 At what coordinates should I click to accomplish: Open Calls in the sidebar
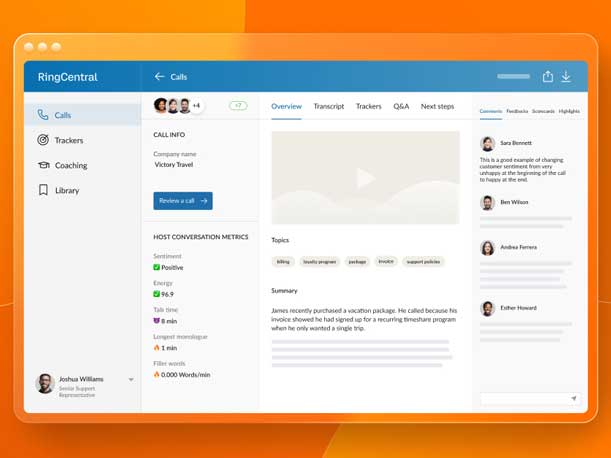(x=62, y=115)
